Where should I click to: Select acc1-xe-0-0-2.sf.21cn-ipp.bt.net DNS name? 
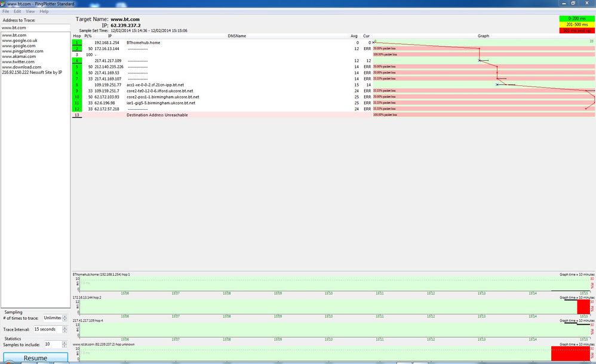155,85
